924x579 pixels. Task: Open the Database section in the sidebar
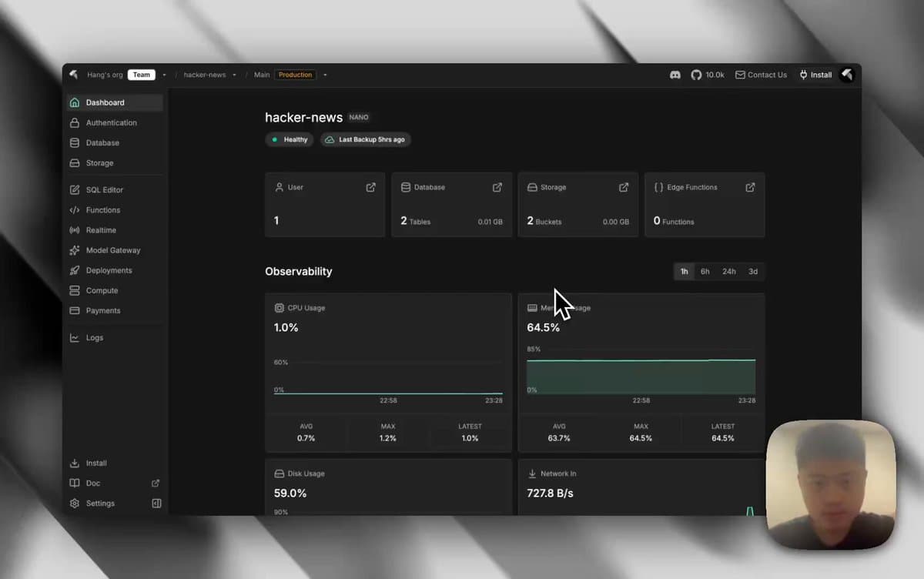click(x=115, y=142)
